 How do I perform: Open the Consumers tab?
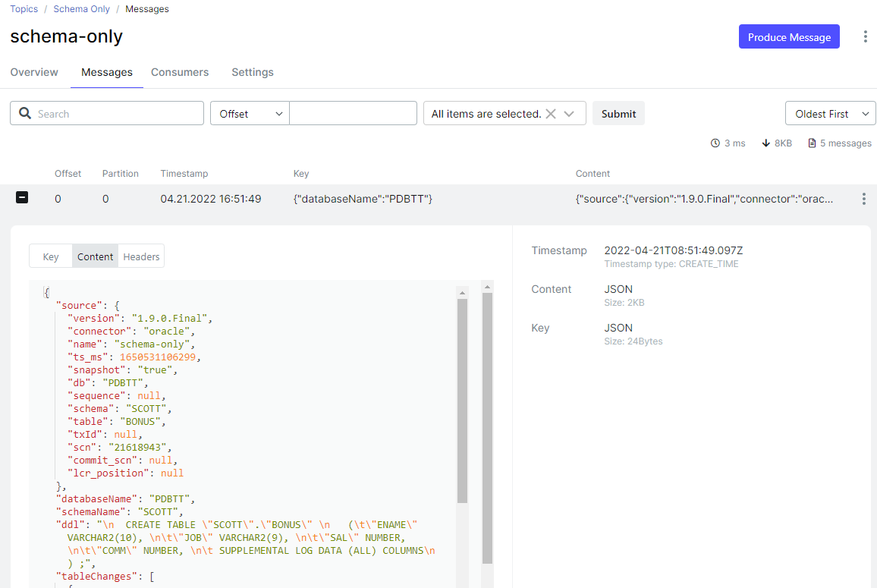pos(180,72)
